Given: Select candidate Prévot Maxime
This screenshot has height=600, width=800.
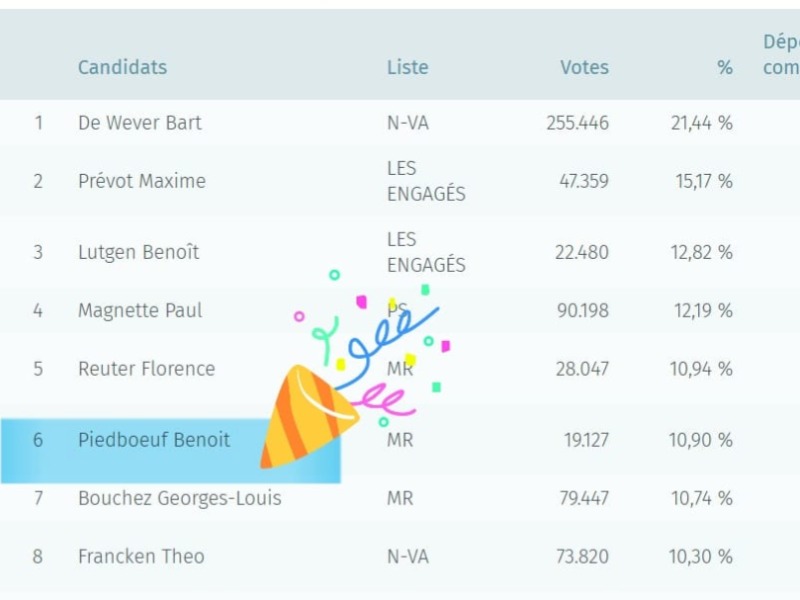Looking at the screenshot, I should pos(141,181).
